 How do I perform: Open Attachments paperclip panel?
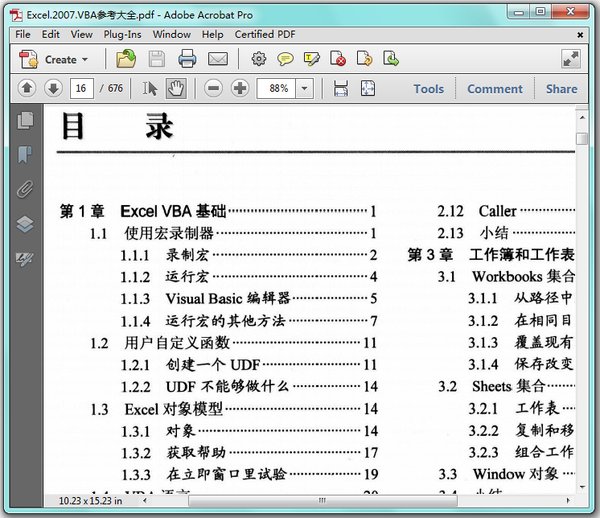tap(25, 189)
